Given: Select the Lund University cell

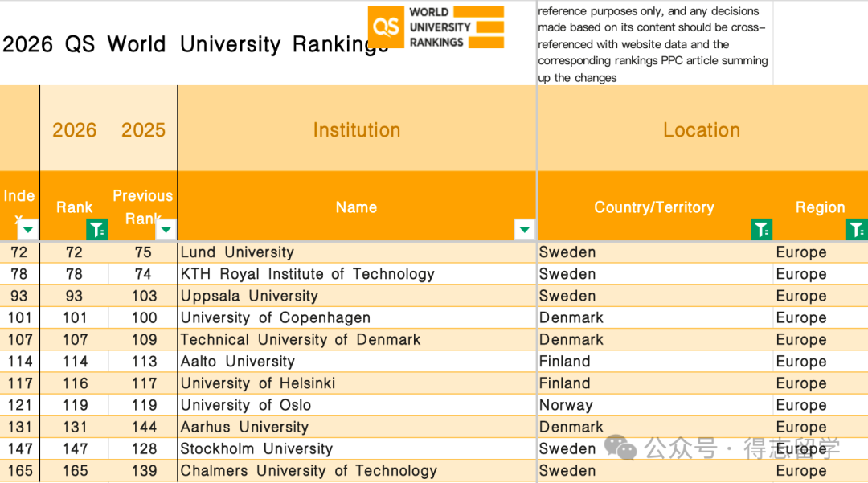Looking at the screenshot, I should tap(237, 252).
